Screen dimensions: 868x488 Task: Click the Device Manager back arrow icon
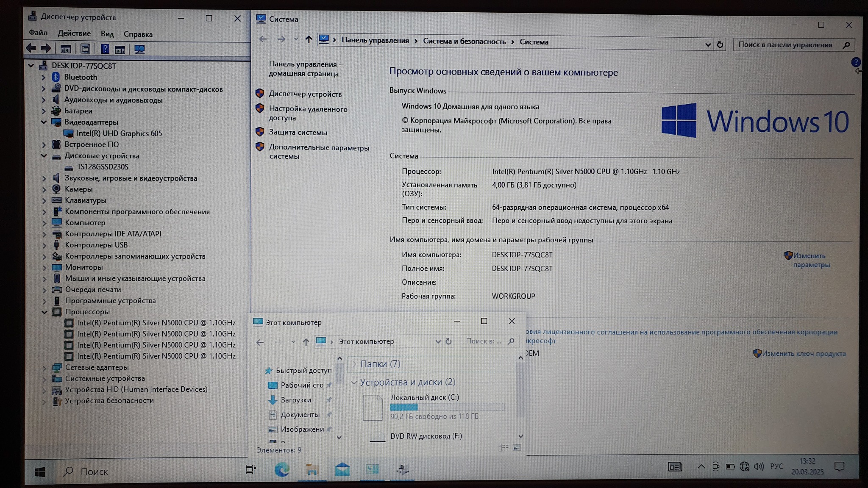31,48
